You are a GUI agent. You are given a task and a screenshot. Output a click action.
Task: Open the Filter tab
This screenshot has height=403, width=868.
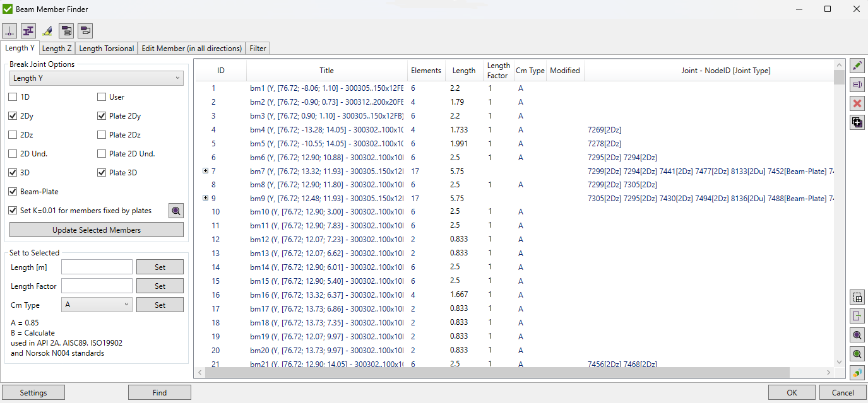coord(257,48)
